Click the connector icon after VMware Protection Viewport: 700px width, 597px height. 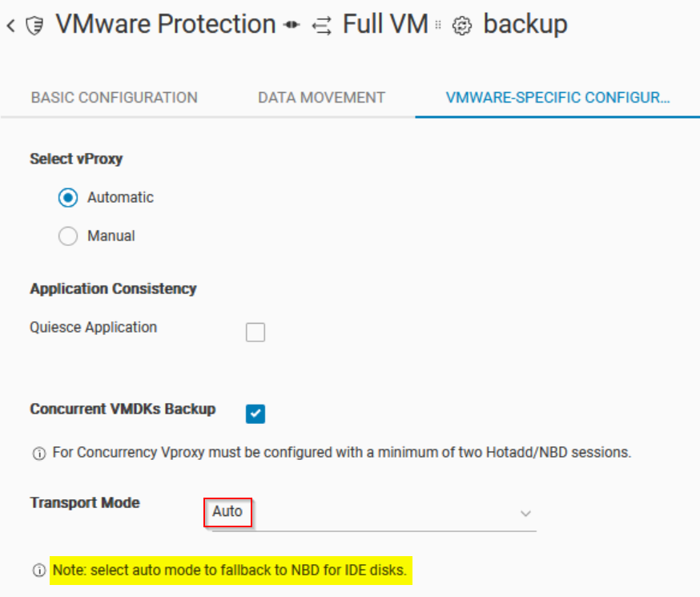point(292,26)
